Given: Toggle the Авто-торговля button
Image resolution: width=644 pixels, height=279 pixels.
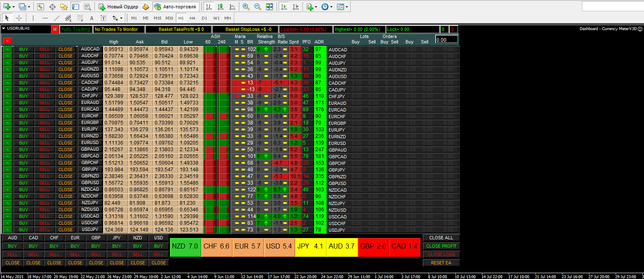Looking at the screenshot, I should [x=175, y=7].
